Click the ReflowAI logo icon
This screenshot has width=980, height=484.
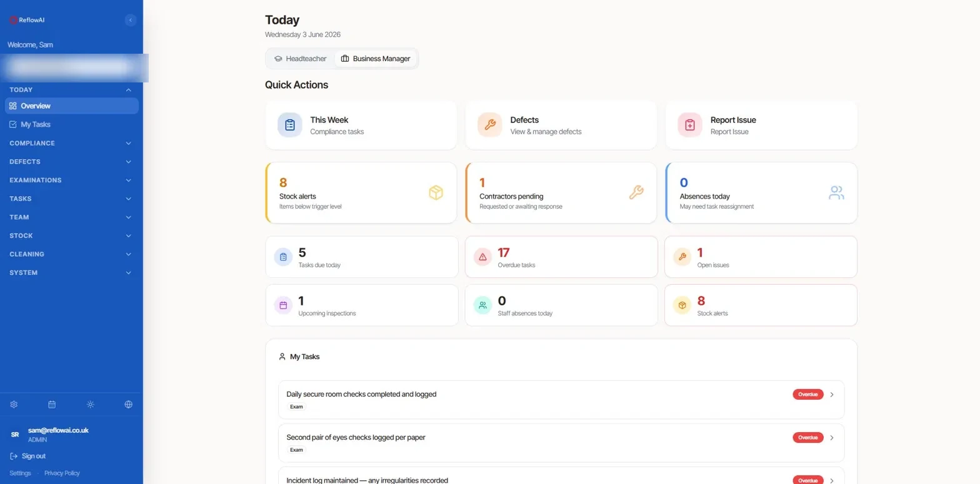(13, 20)
